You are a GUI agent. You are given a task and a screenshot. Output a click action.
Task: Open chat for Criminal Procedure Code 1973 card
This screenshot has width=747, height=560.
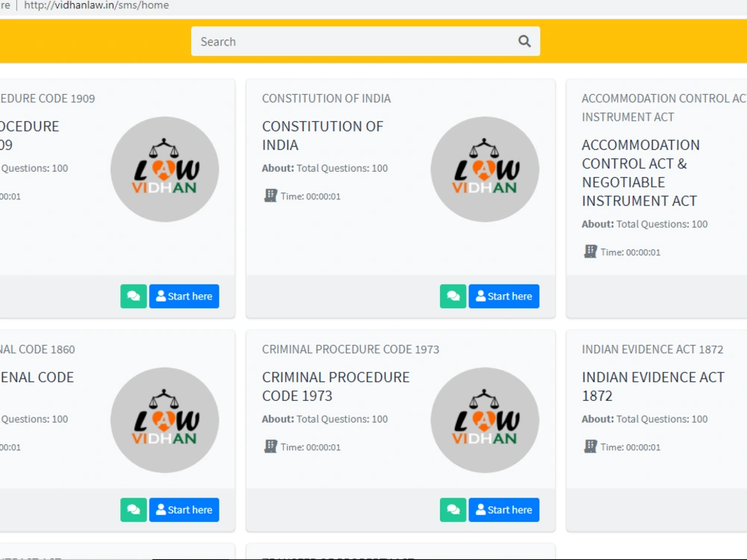pyautogui.click(x=453, y=509)
